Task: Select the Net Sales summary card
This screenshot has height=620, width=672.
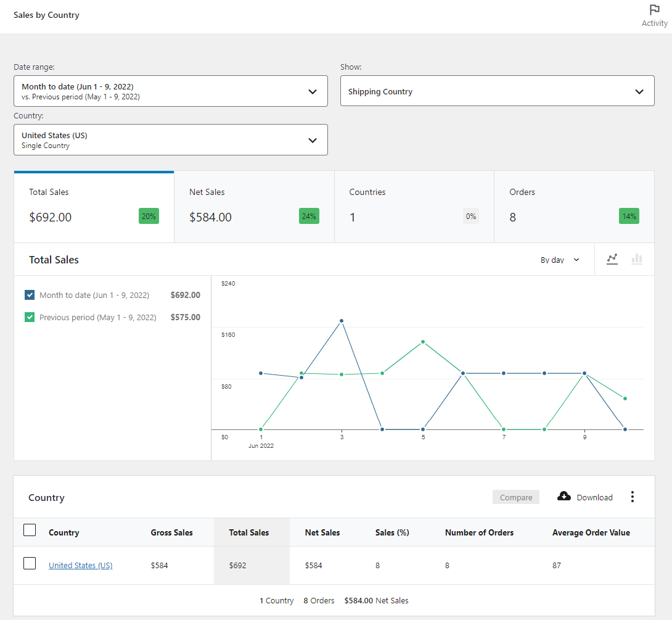Action: pyautogui.click(x=254, y=207)
